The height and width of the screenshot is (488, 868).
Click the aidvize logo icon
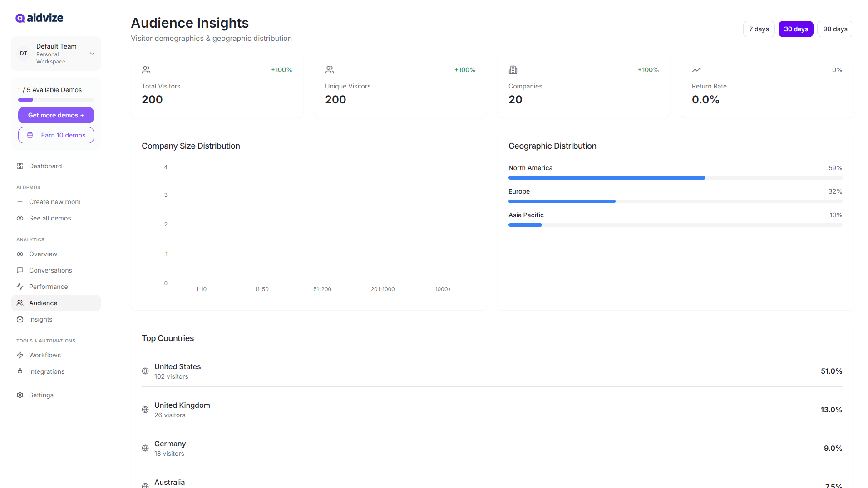coord(20,18)
